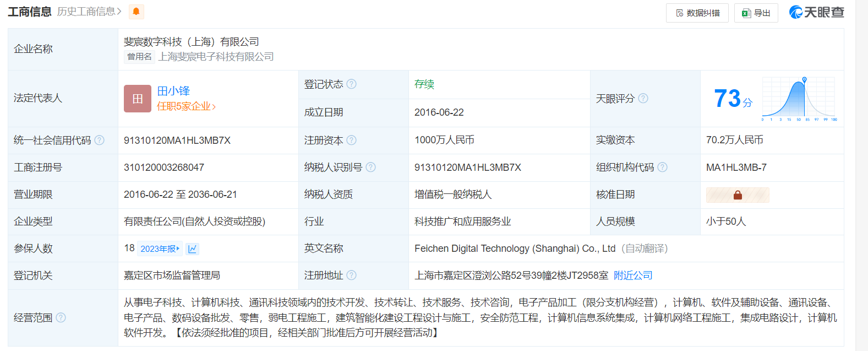Click the help icon beside 天眼评分
Screen dimensions: 868x351
coord(643,98)
